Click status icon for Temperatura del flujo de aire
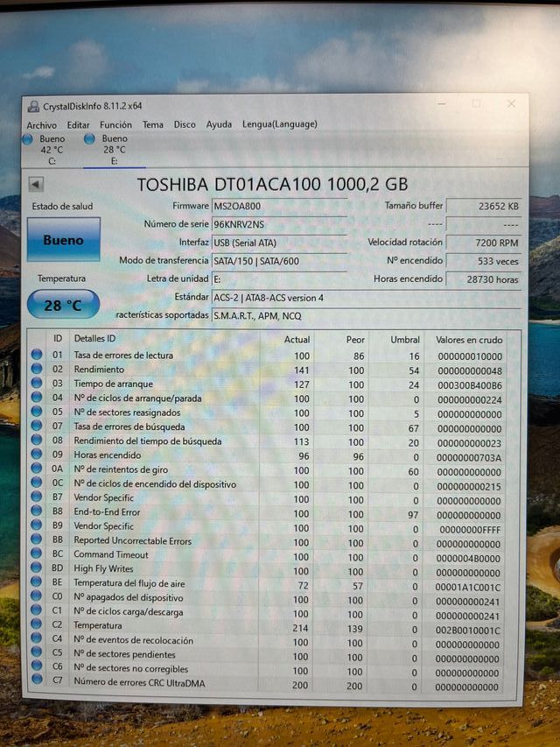The height and width of the screenshot is (747, 560). [x=37, y=581]
